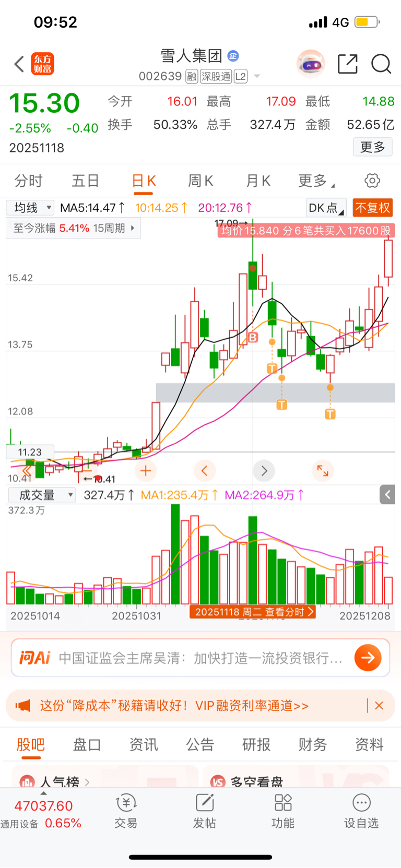This screenshot has width=401, height=868.
Task: Open the 公告 tab
Action: pos(200,744)
